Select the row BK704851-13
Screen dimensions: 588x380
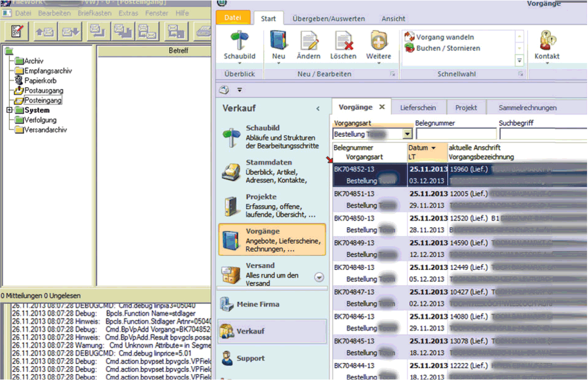point(460,200)
